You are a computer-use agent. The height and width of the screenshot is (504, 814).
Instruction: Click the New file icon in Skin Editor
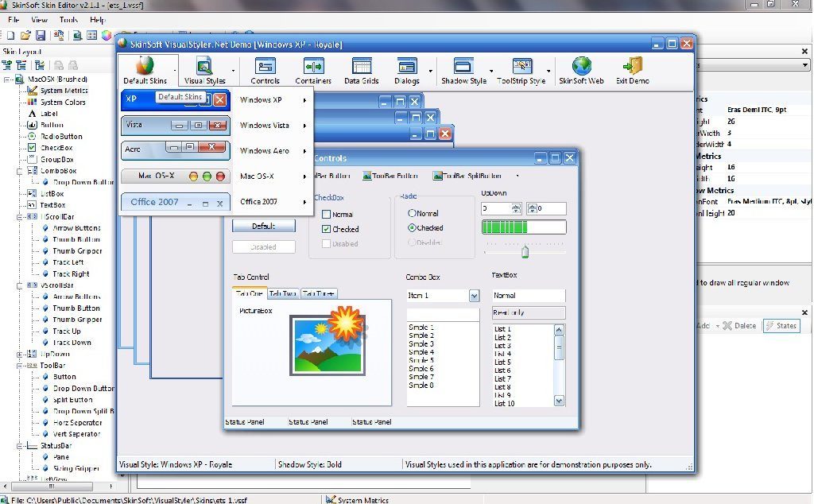coord(10,35)
